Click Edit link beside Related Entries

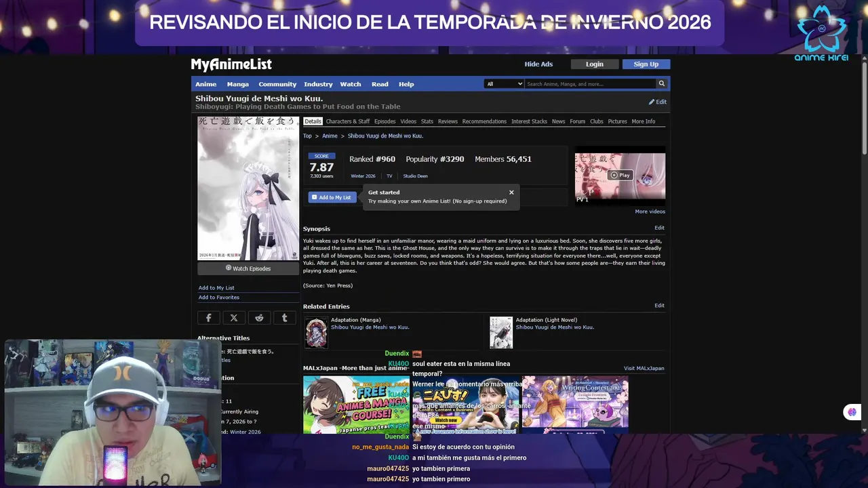pos(659,305)
